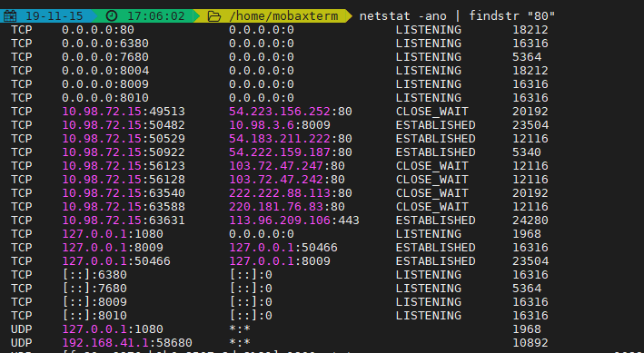Click the address 220.181.76.83
The image size is (644, 353).
pyautogui.click(x=276, y=207)
